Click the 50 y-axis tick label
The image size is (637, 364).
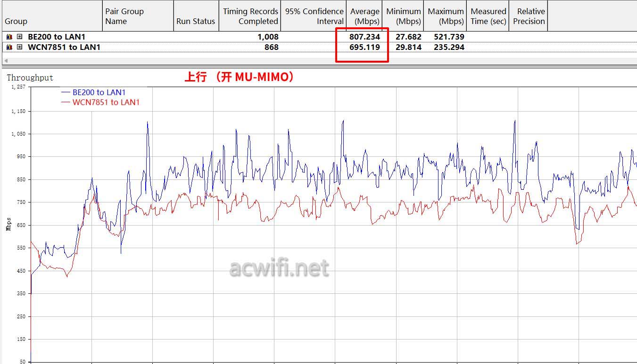(x=23, y=362)
